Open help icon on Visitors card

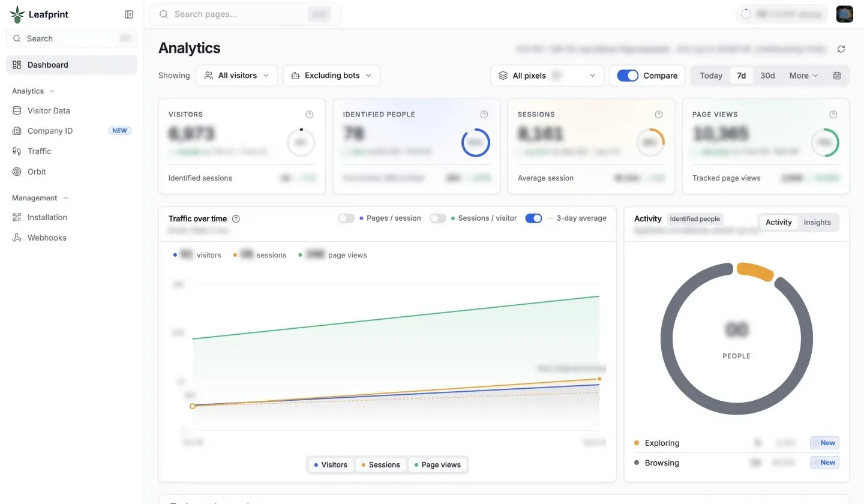pyautogui.click(x=310, y=115)
